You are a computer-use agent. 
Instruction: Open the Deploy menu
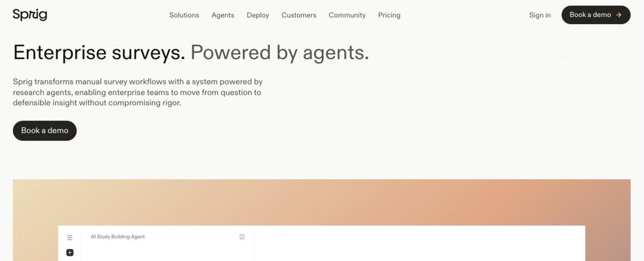tap(258, 15)
